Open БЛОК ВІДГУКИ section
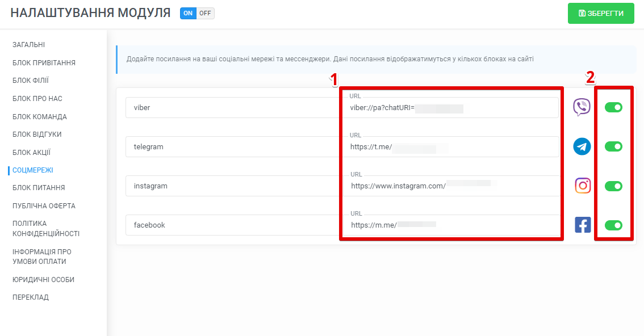This screenshot has width=644, height=336. 37,135
